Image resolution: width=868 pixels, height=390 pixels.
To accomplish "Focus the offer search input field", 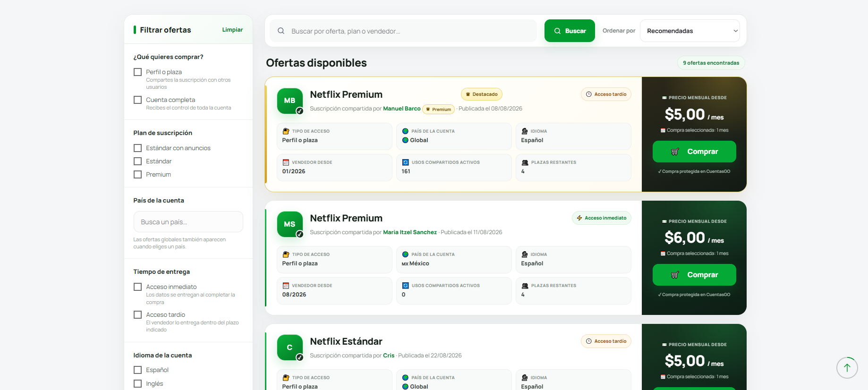I will (x=403, y=31).
